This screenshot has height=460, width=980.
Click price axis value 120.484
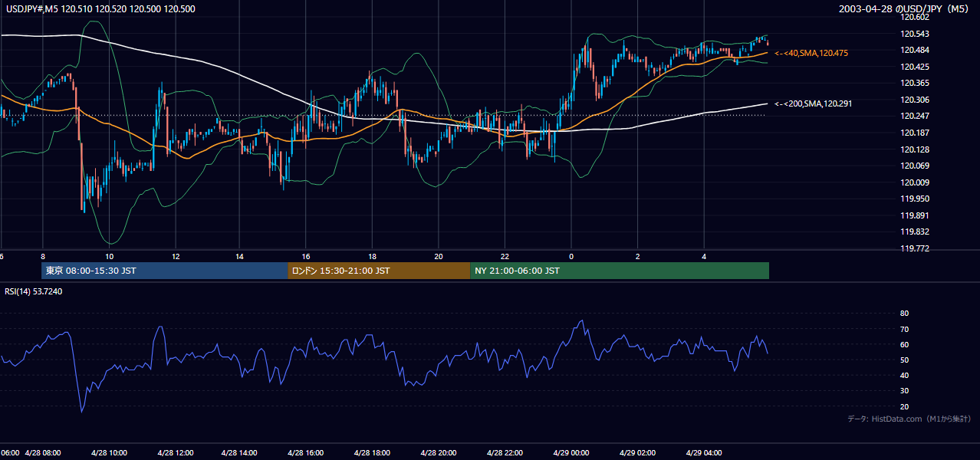pos(914,50)
